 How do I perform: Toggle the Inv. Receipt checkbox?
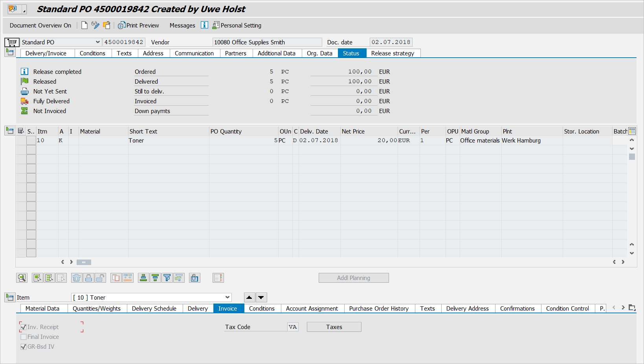[24, 327]
